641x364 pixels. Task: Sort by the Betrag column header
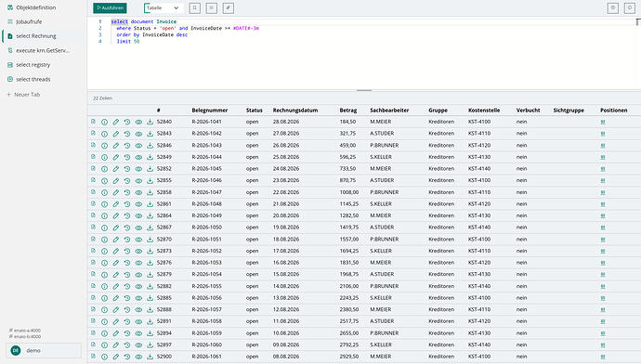click(347, 110)
